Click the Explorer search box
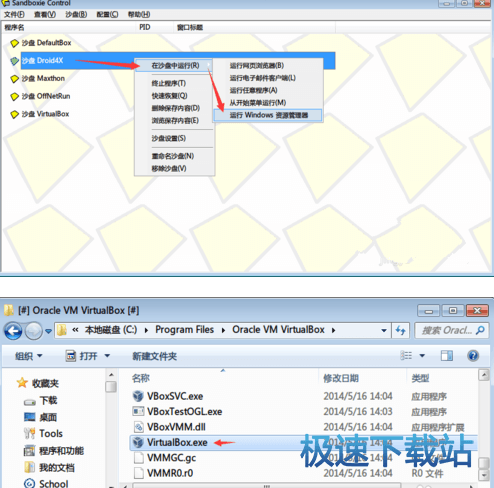Screen dimensions: 494x488 [x=452, y=330]
